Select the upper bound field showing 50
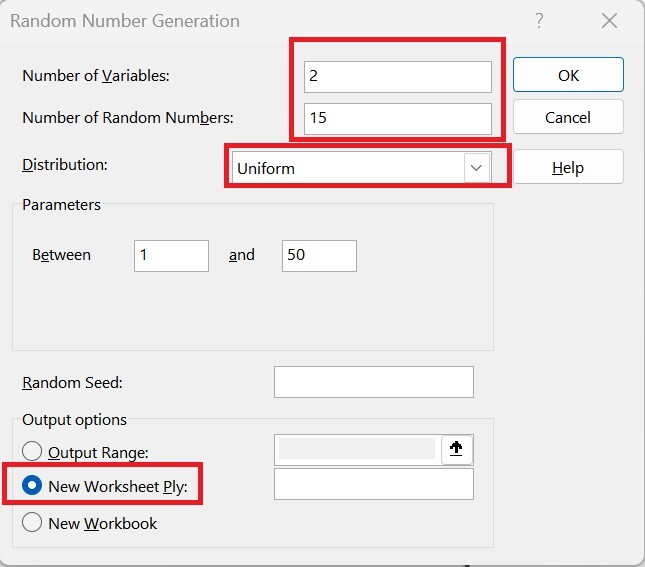This screenshot has height=567, width=645. pos(319,255)
